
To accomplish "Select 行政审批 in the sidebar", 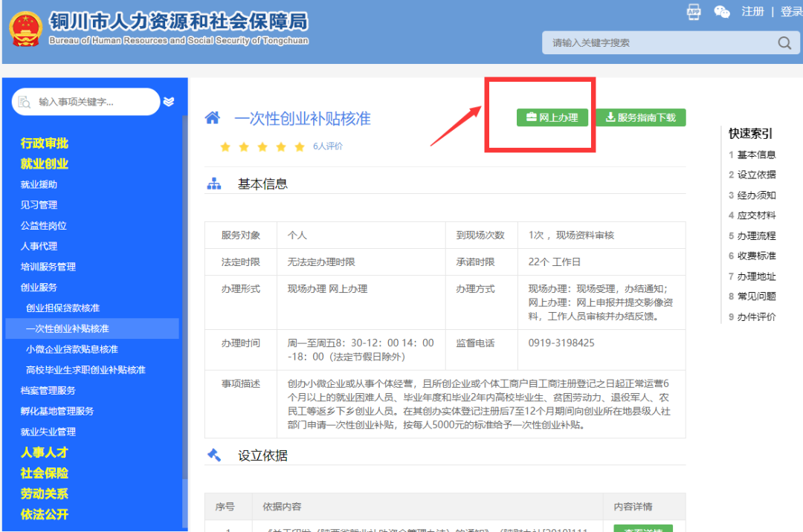I will [x=45, y=143].
